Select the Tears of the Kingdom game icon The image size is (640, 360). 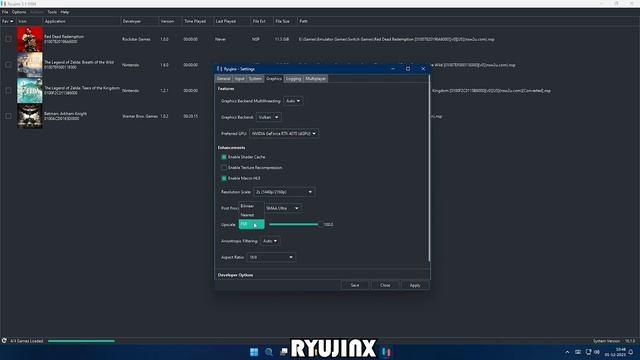point(29,91)
